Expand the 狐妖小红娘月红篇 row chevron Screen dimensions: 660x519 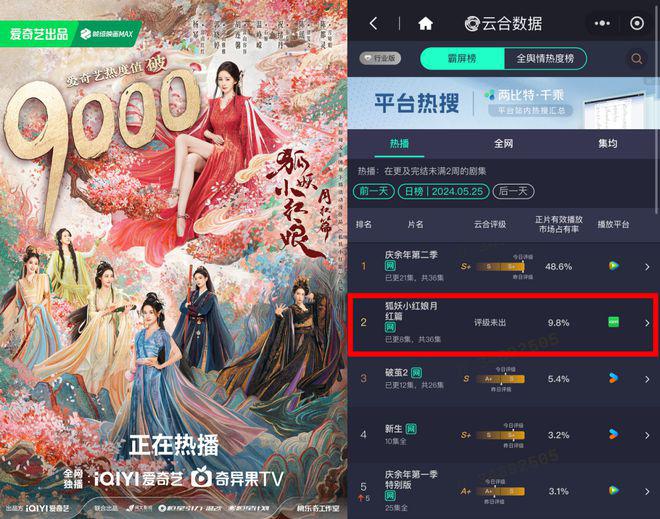647,323
